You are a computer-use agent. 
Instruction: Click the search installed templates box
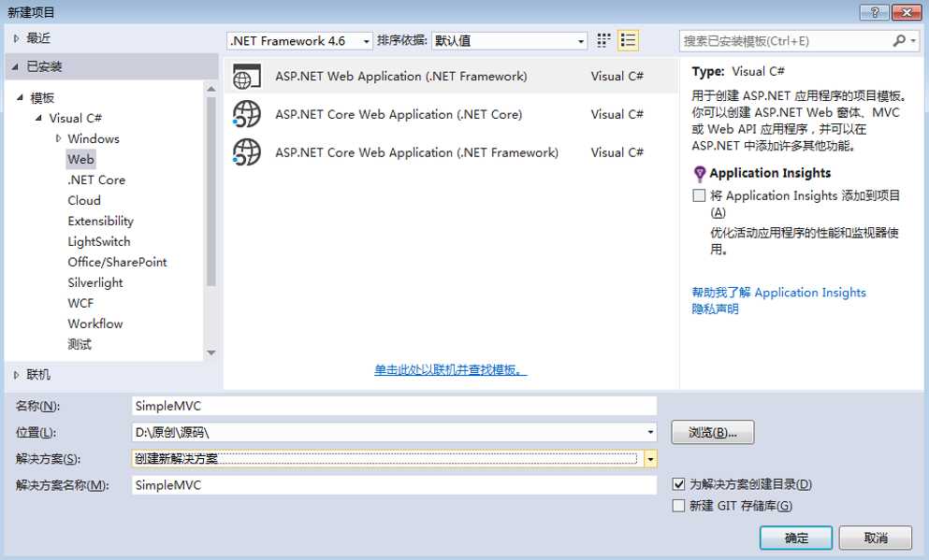coord(785,41)
